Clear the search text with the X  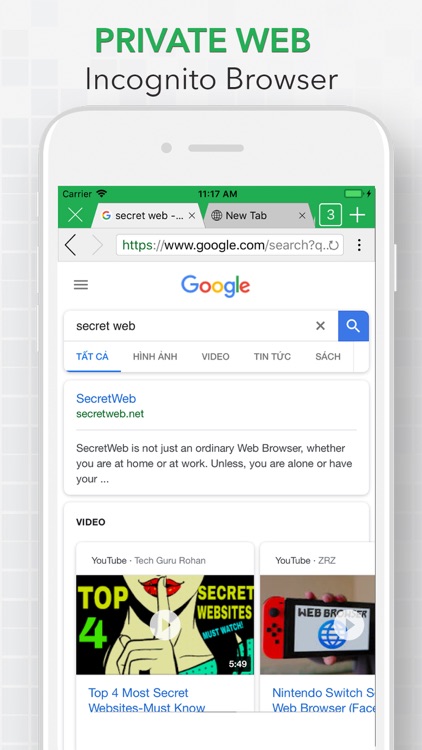click(321, 326)
